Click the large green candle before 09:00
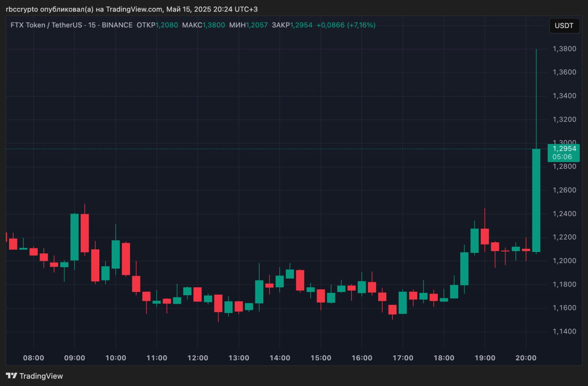 [x=74, y=237]
